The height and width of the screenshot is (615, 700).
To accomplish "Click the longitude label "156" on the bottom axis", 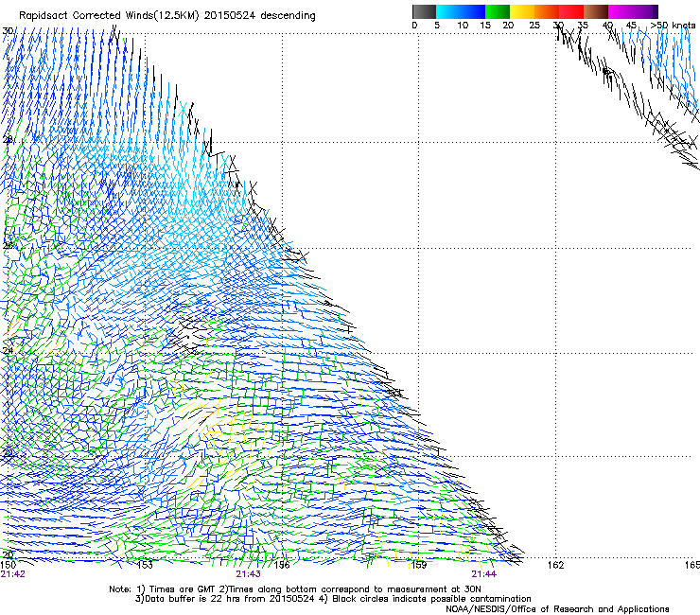I will pyautogui.click(x=282, y=565).
